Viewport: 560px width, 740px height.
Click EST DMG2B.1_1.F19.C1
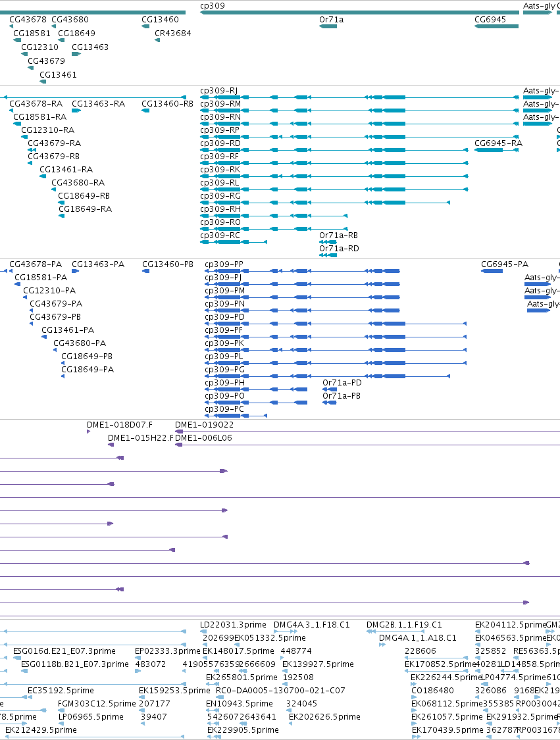pos(404,625)
